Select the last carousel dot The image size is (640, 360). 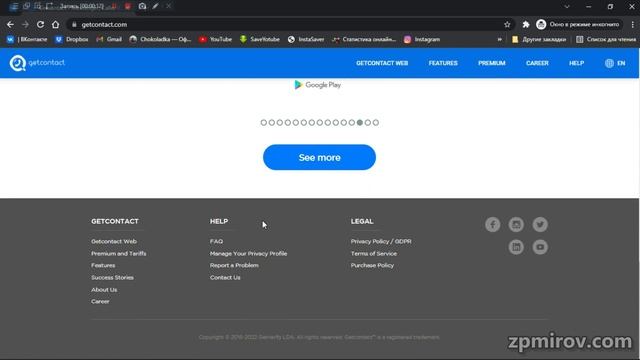pos(376,122)
